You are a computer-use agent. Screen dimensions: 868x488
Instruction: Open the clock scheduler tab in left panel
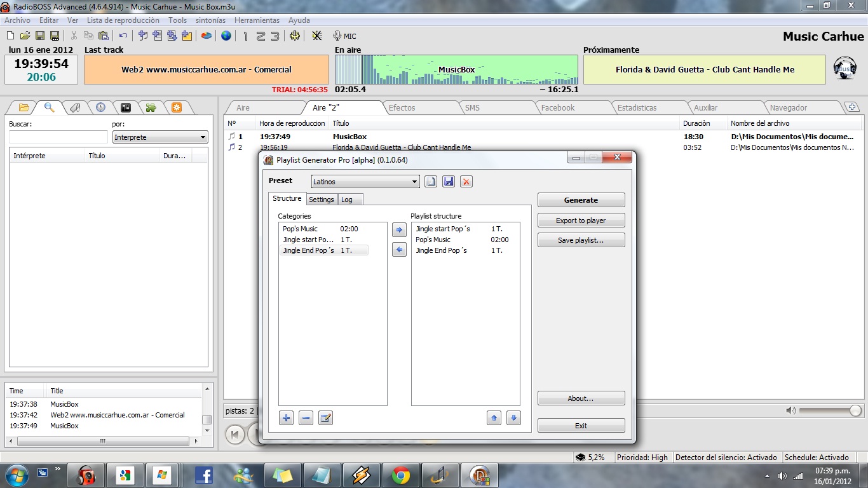point(100,107)
